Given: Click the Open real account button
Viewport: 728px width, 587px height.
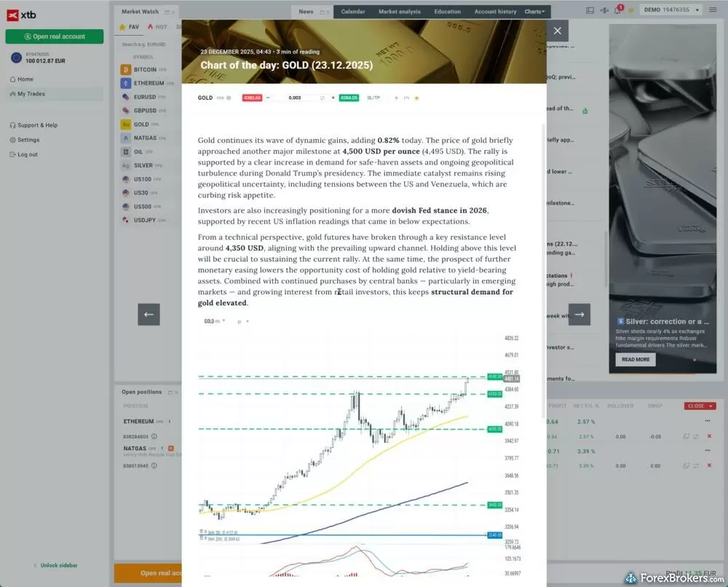Looking at the screenshot, I should tap(54, 36).
